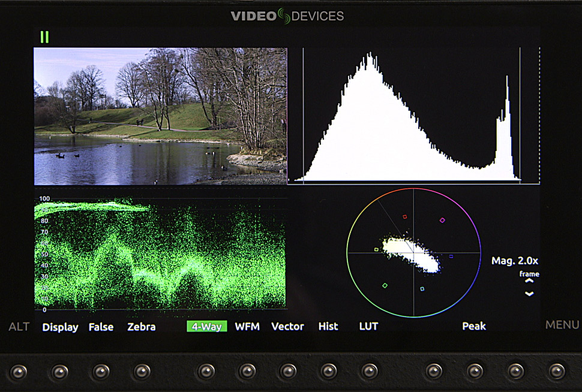Select the park video preview image
The height and width of the screenshot is (392, 582).
(x=160, y=116)
